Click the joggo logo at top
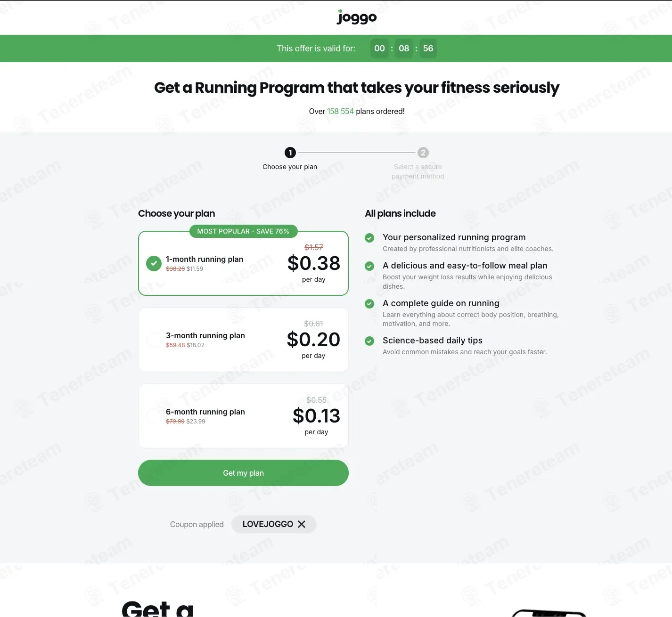The width and height of the screenshot is (672, 617). (357, 17)
